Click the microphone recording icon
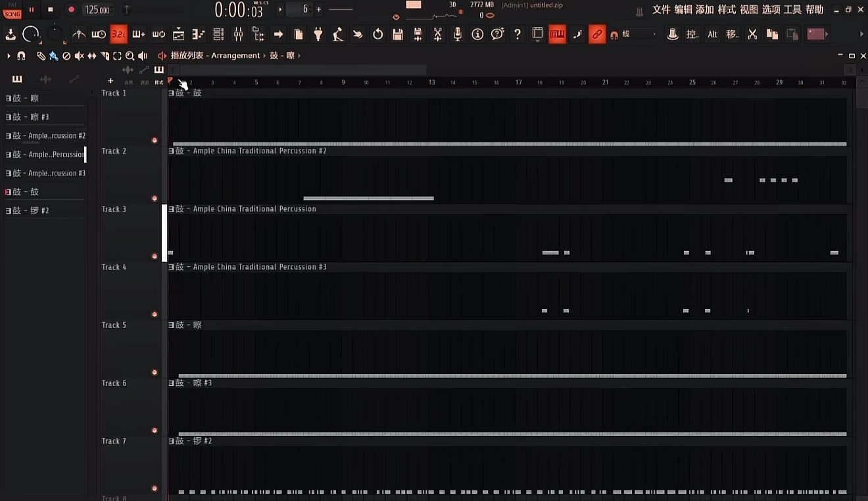 (458, 34)
